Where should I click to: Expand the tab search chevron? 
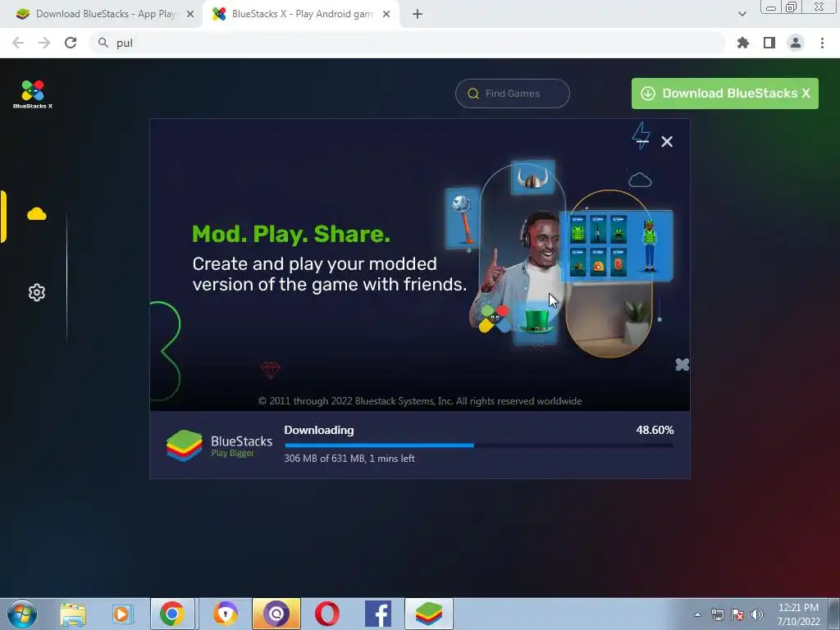pyautogui.click(x=742, y=14)
